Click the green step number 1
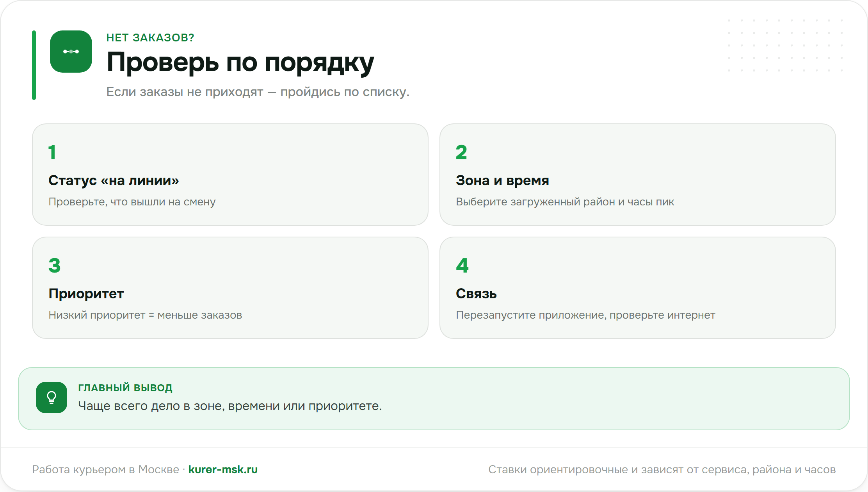The width and height of the screenshot is (868, 492). click(52, 152)
